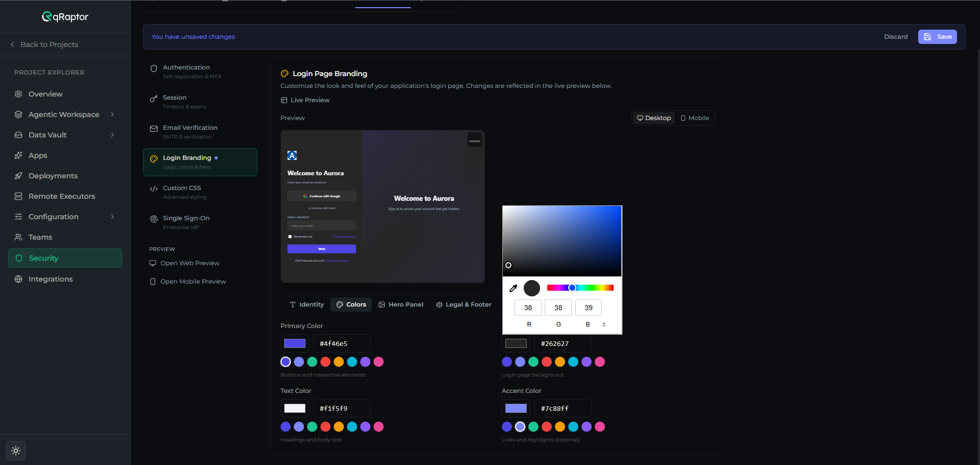
Task: Pick red preset under background color
Action: point(547,362)
